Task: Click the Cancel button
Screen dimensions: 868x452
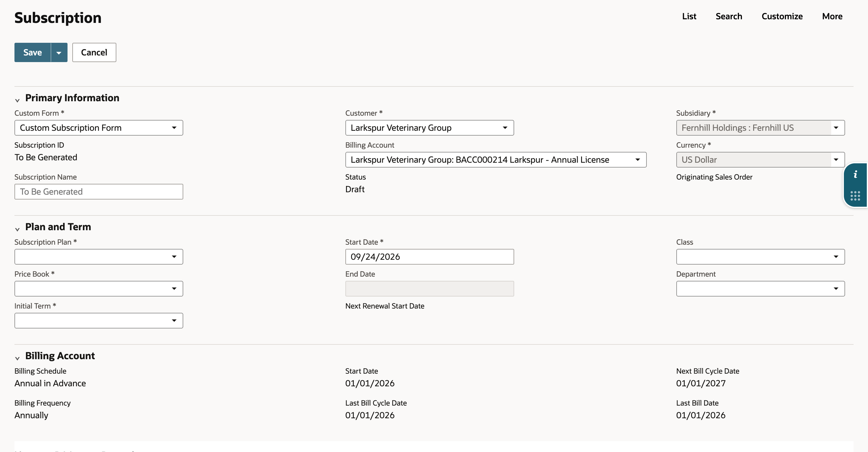Action: click(94, 52)
